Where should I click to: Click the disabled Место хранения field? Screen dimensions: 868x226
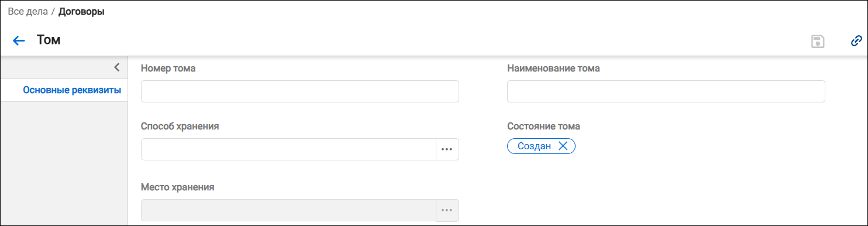pyautogui.click(x=289, y=210)
